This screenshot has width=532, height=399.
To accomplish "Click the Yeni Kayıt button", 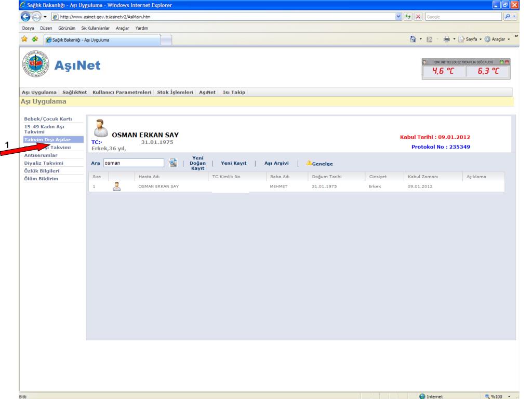I will click(x=233, y=163).
